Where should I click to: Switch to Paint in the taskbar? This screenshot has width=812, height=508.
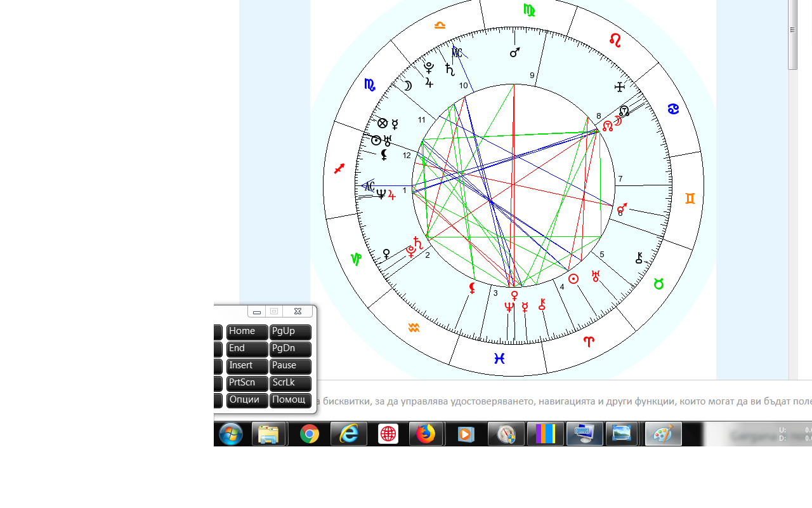(664, 434)
